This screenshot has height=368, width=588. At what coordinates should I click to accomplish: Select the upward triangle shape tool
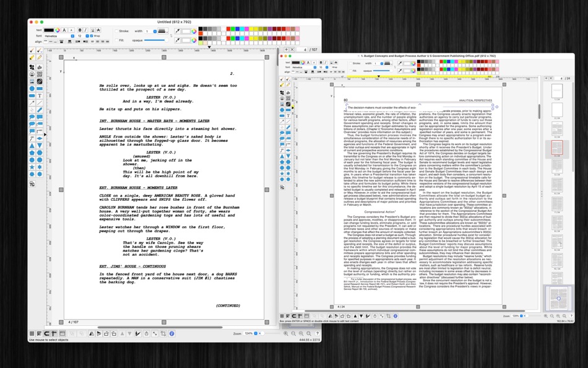(32, 146)
